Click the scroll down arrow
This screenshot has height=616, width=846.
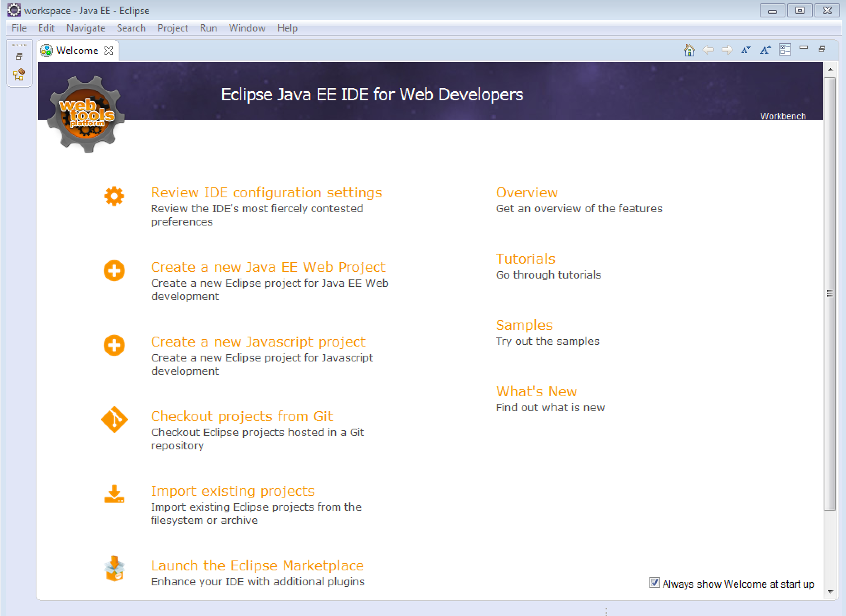[x=830, y=592]
